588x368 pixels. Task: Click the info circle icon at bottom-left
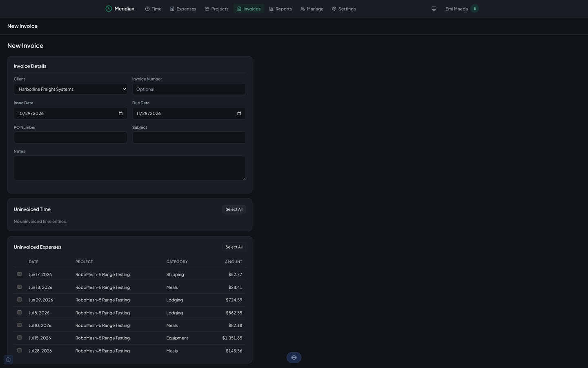(x=8, y=360)
